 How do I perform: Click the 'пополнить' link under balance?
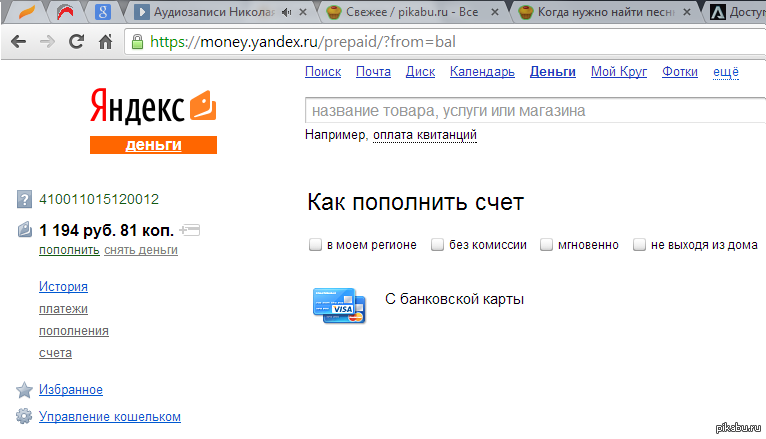tap(69, 250)
